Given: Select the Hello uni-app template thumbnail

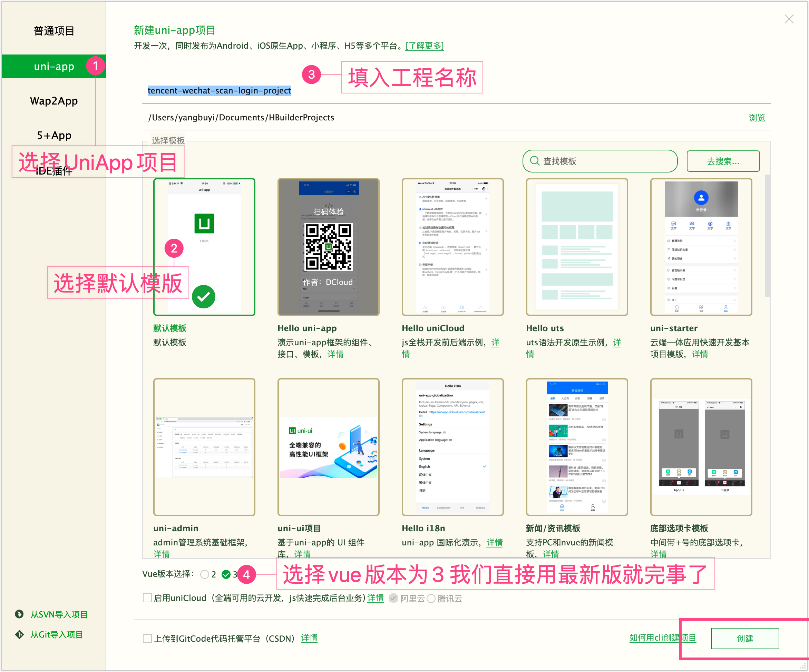Looking at the screenshot, I should (x=328, y=247).
